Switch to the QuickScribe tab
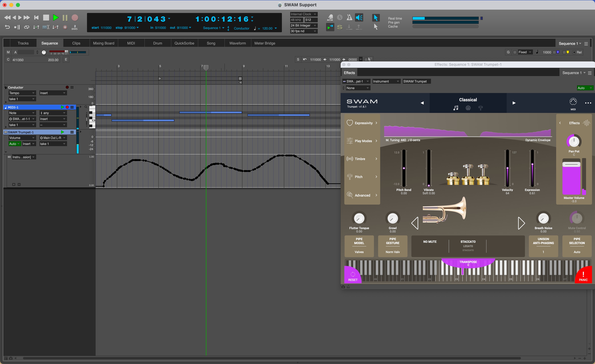The image size is (595, 364). [x=184, y=43]
